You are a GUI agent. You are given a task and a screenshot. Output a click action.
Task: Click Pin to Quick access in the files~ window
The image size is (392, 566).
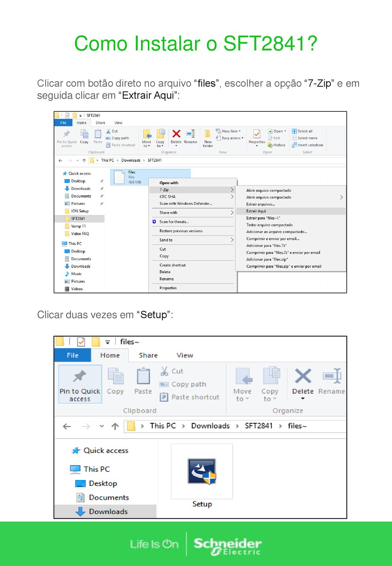(80, 384)
